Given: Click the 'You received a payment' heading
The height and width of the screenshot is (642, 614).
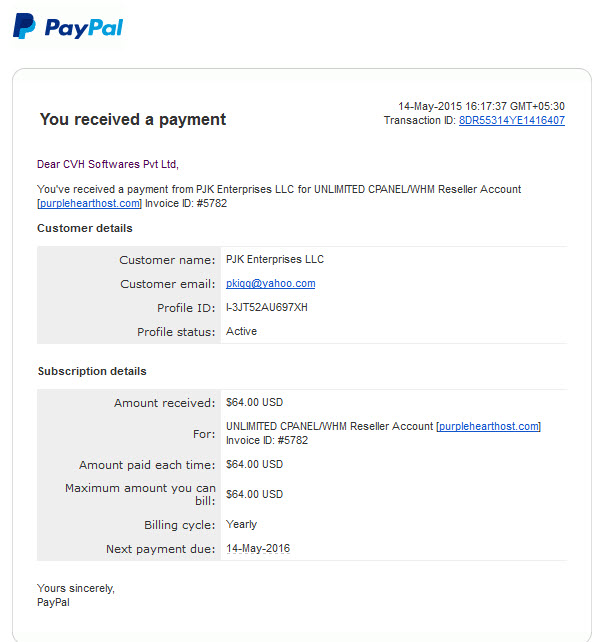Looking at the screenshot, I should [x=133, y=120].
